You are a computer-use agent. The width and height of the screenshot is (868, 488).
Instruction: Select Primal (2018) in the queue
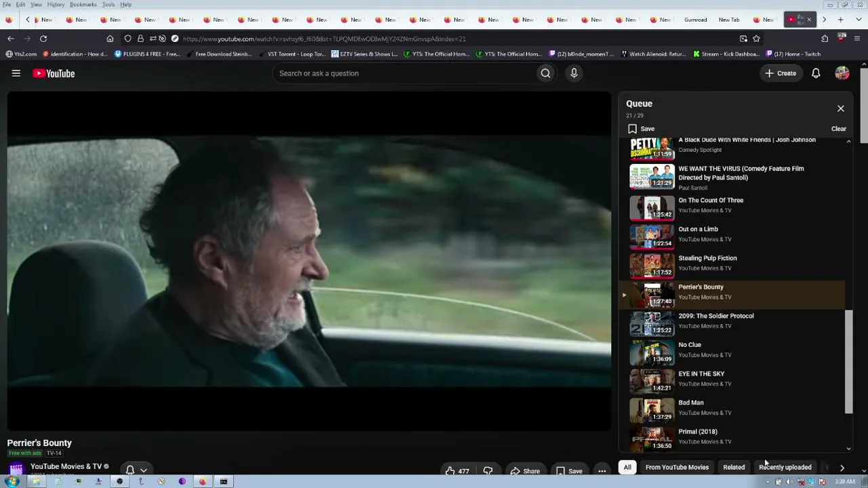(732, 439)
